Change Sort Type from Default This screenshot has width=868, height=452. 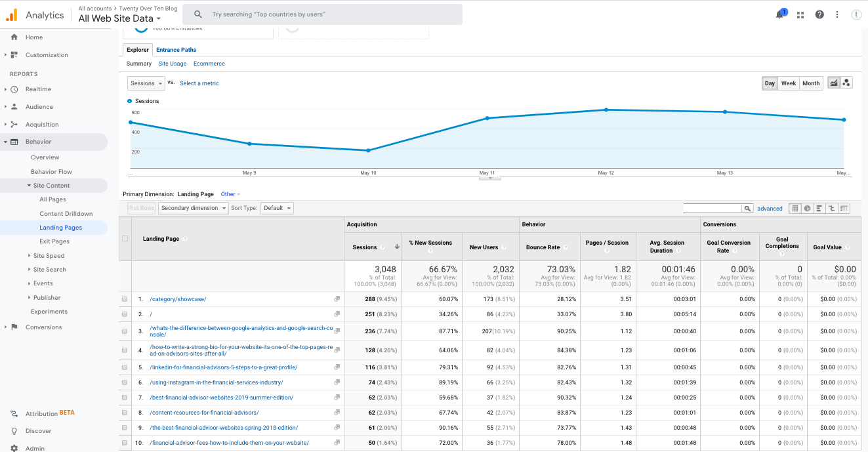[276, 207]
